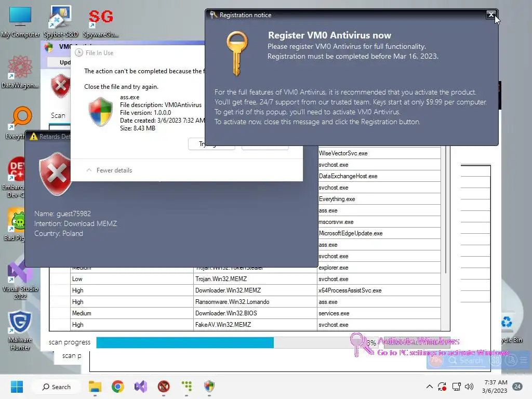Open VM0 Antivirus shield in taskbar
Screen dimensions: 532x399
coord(209,387)
